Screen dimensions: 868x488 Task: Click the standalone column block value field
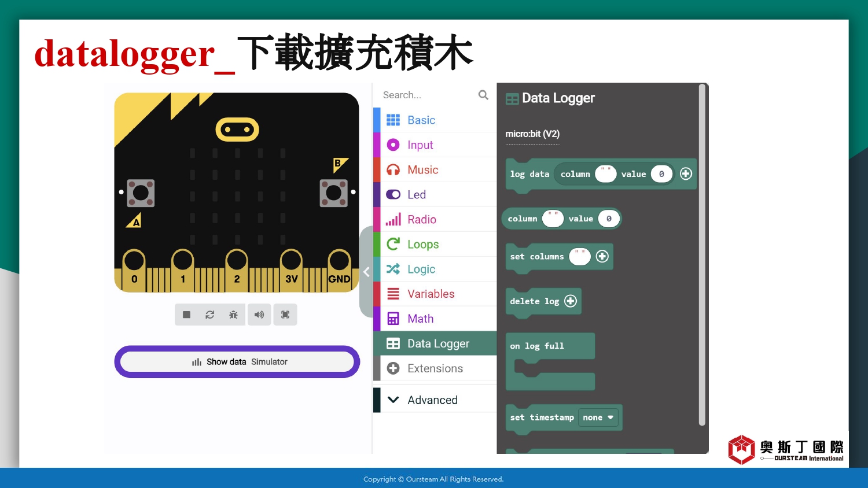(609, 219)
